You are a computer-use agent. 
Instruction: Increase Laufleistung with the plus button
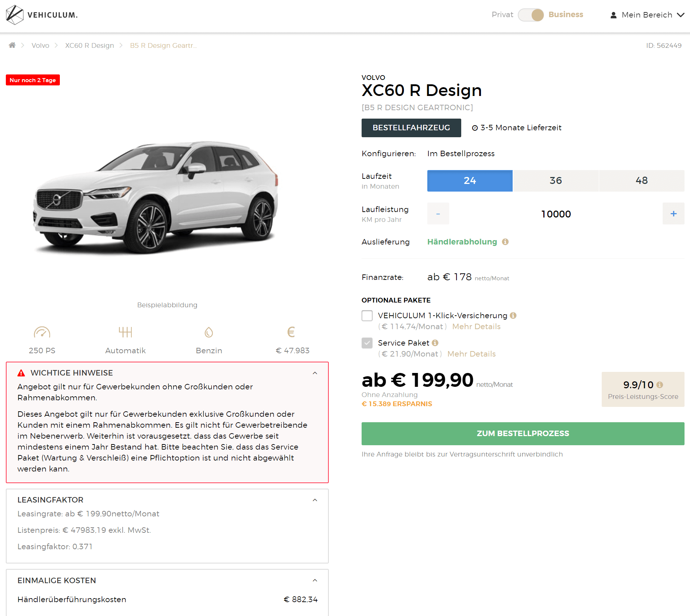click(674, 214)
